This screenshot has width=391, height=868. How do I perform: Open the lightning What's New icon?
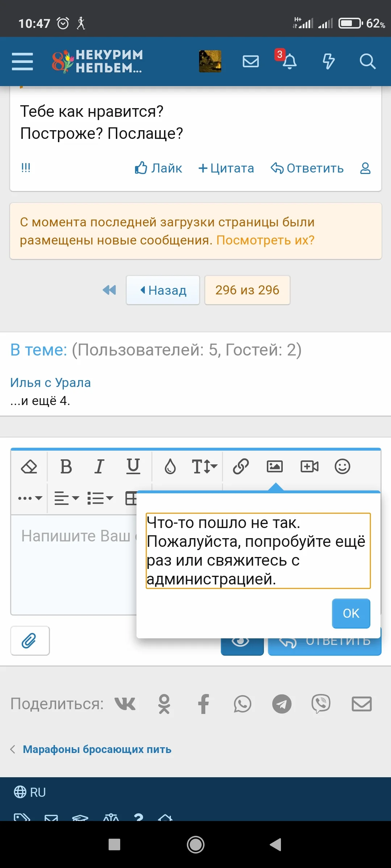point(328,61)
